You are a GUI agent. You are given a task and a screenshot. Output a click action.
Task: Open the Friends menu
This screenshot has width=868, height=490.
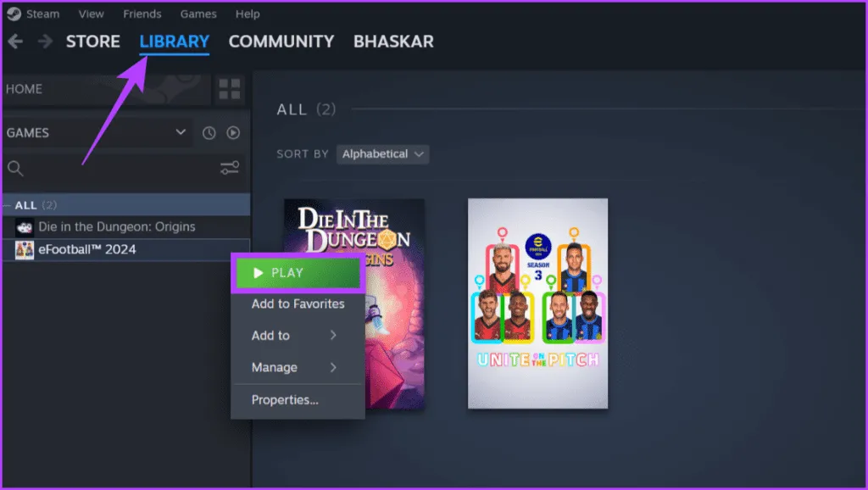142,14
